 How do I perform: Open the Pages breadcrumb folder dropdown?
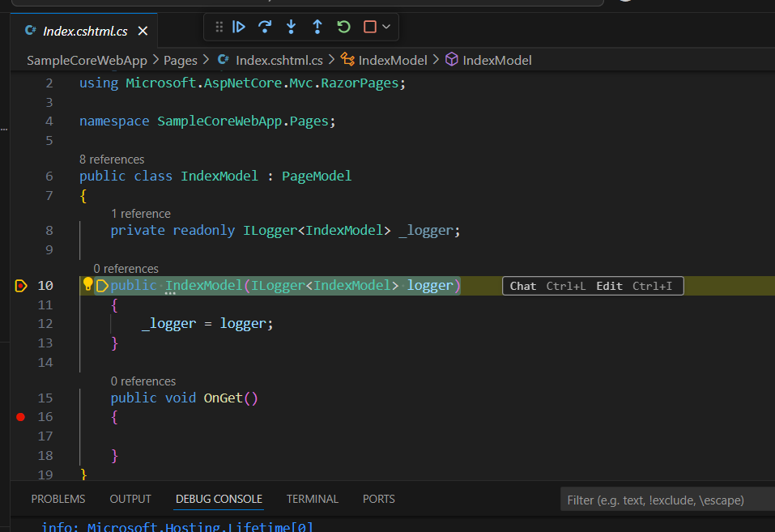tap(180, 60)
